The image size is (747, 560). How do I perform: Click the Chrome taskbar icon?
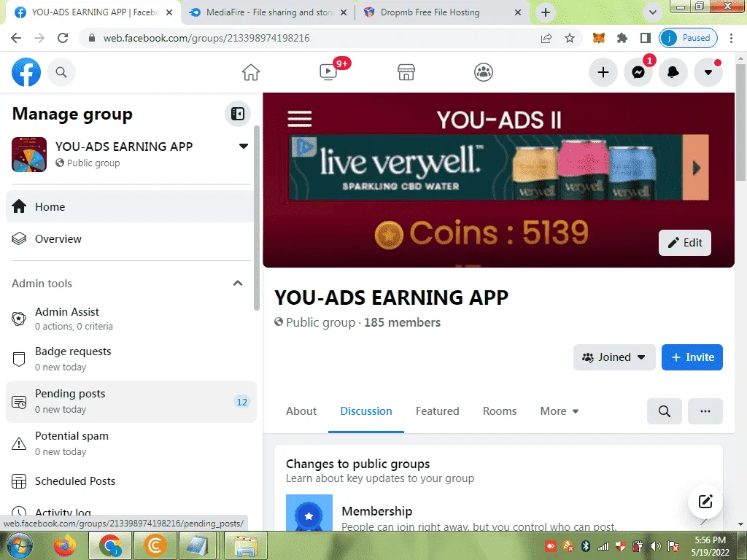pyautogui.click(x=109, y=545)
